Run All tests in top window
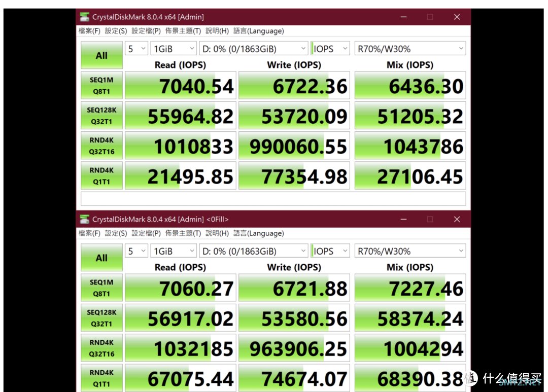Viewport: 548px width, 392px height. click(x=101, y=55)
